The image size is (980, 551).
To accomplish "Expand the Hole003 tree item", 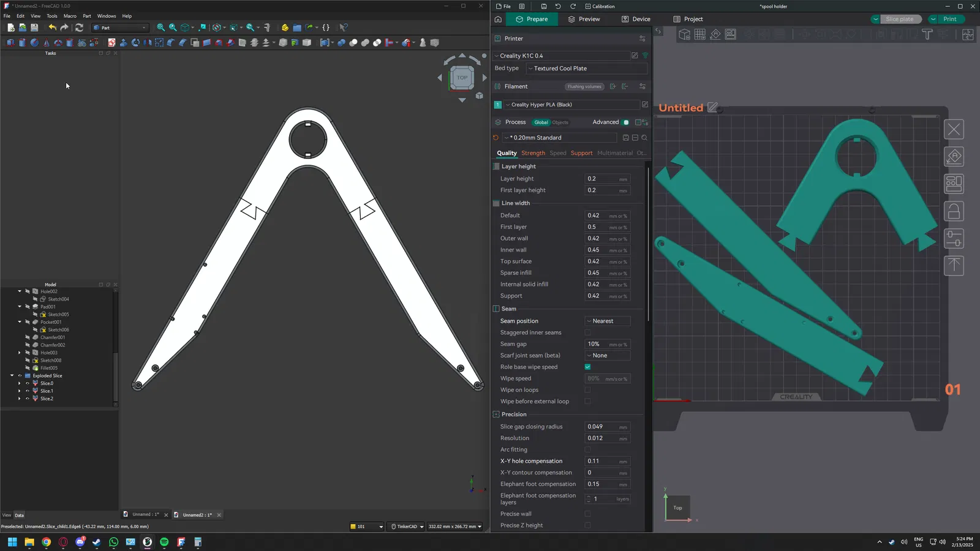I will coord(20,353).
